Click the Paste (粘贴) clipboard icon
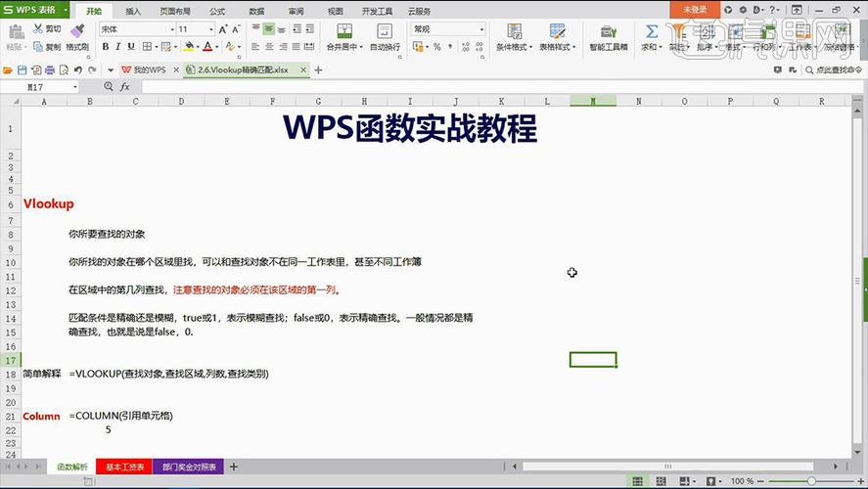 (x=16, y=31)
